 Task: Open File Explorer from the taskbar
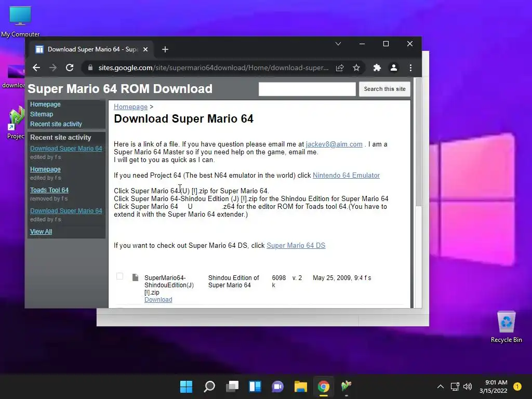[x=301, y=387]
